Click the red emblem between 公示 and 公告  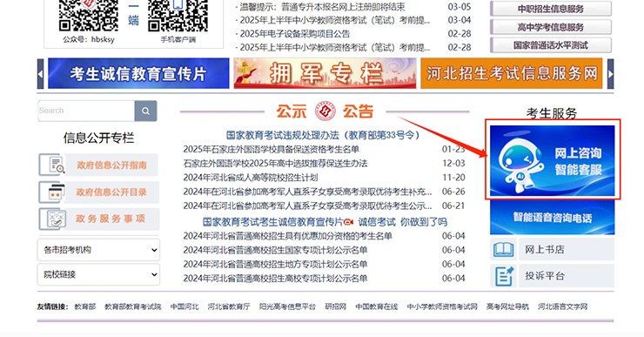325,111
